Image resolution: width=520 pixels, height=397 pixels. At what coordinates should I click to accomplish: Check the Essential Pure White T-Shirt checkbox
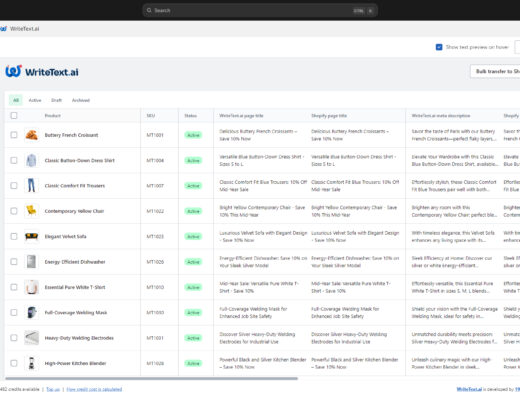(14, 287)
